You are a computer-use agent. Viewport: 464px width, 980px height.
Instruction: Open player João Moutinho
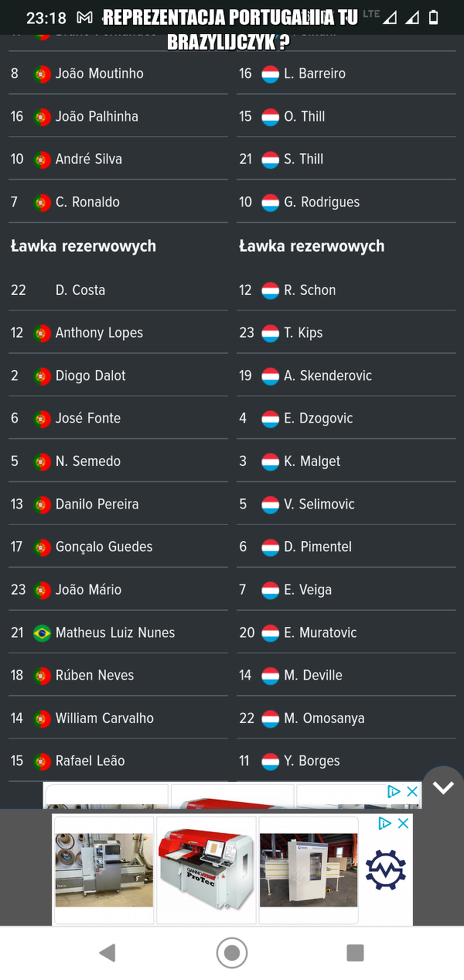point(99,74)
